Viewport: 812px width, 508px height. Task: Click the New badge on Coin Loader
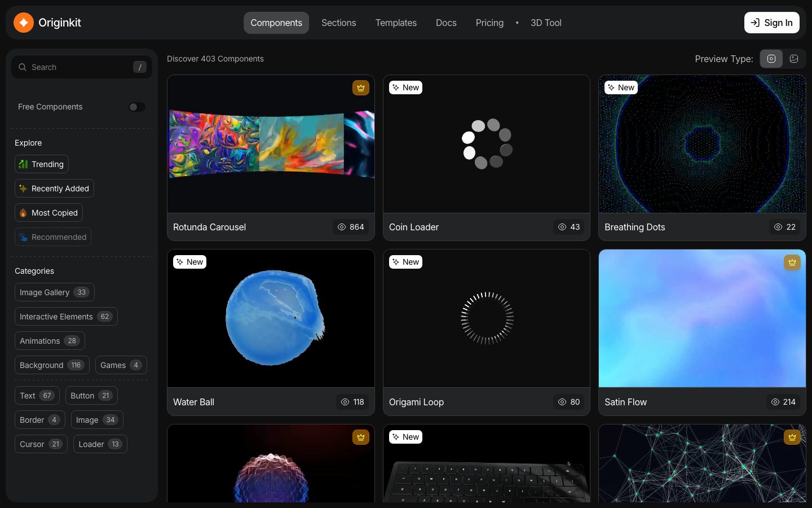pyautogui.click(x=406, y=87)
